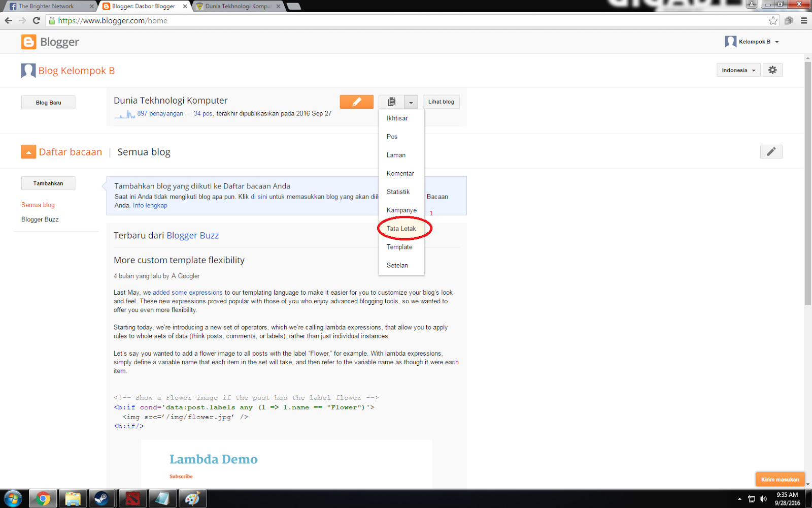
Task: Click the 897 penayangan stats link
Action: pyautogui.click(x=160, y=113)
